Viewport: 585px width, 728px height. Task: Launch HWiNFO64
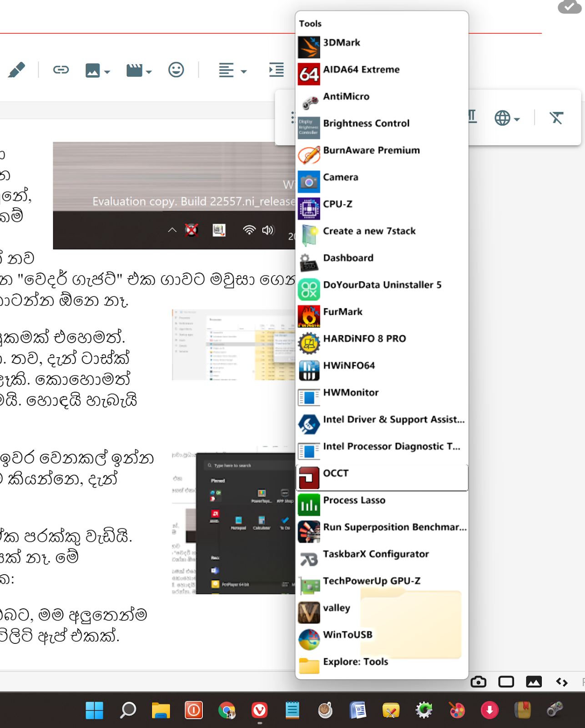click(382, 369)
